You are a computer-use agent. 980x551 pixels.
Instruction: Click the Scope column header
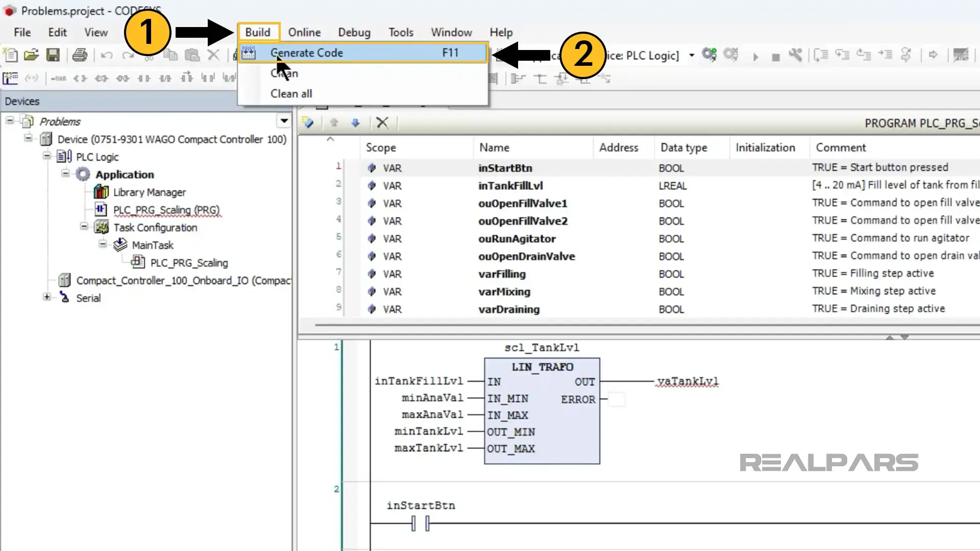[416, 147]
